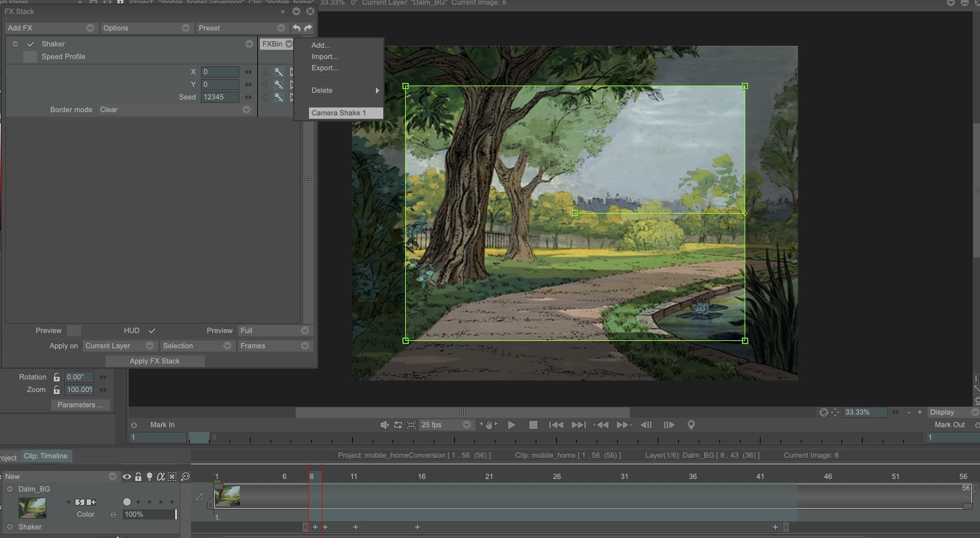Unlock the Zoom lock toggle
The image size is (980, 538).
[x=56, y=389]
